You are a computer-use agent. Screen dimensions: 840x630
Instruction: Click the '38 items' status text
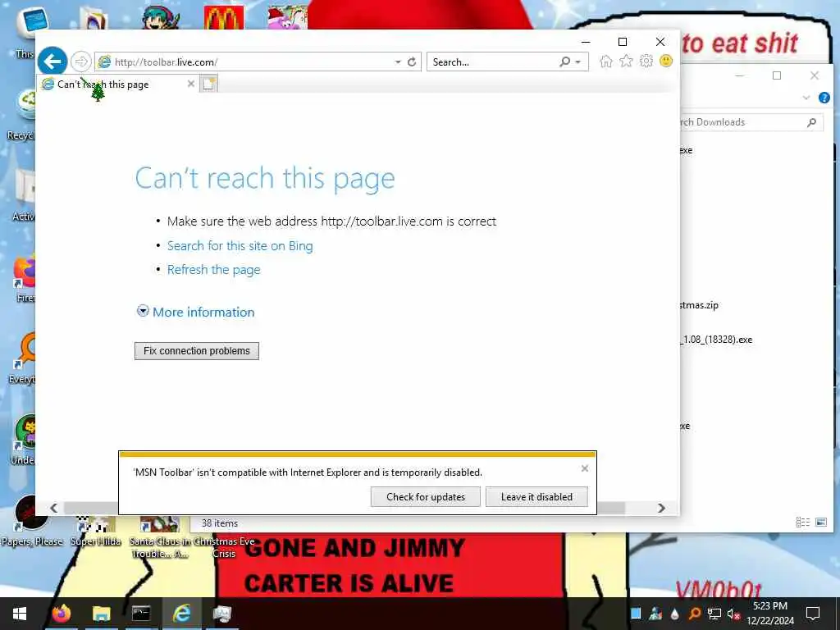coord(220,523)
